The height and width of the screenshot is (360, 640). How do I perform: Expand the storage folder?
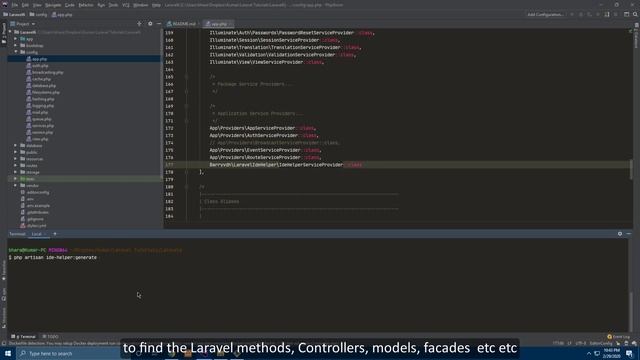pyautogui.click(x=16, y=172)
